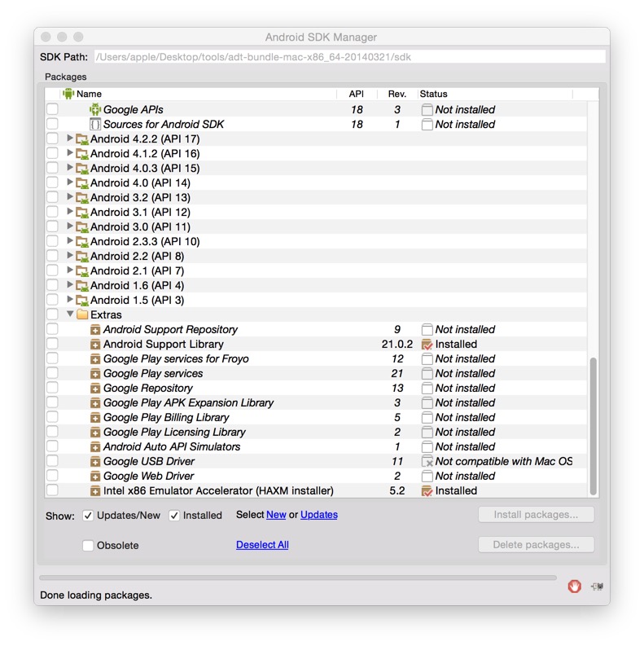Select revision value 21.0.2
The image size is (644, 646).
click(397, 344)
